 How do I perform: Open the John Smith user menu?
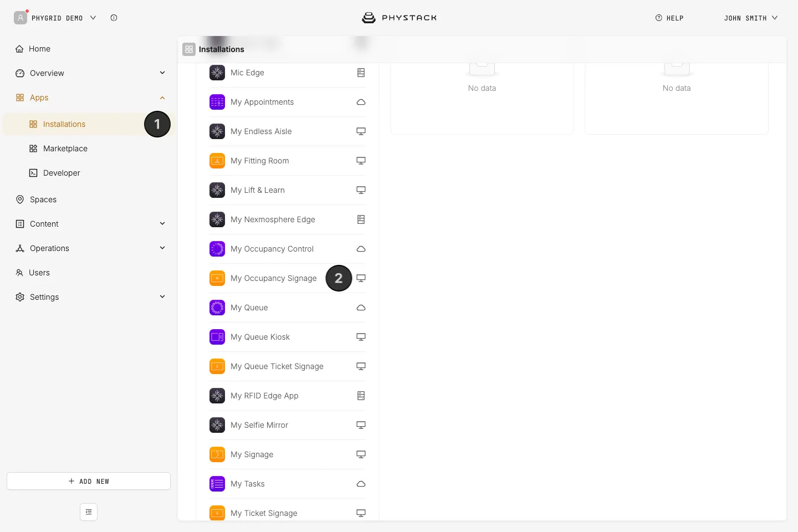point(751,18)
